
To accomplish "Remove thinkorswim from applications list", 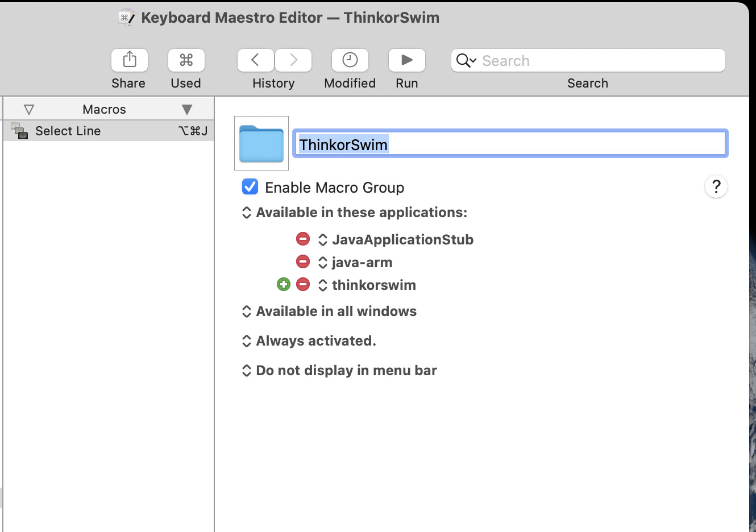I will click(303, 284).
